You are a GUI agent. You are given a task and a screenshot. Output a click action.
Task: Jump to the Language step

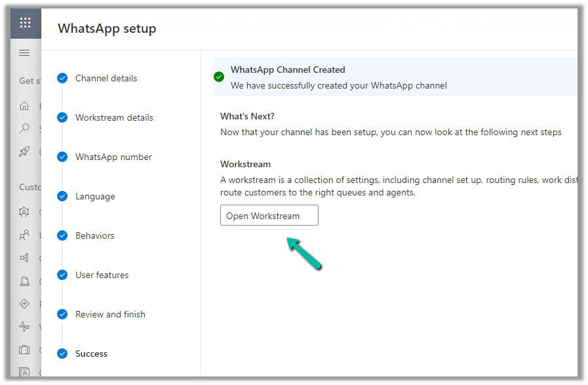click(94, 196)
